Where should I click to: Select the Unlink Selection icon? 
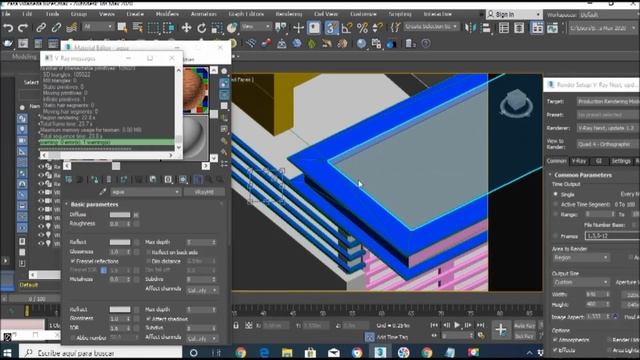click(56, 28)
